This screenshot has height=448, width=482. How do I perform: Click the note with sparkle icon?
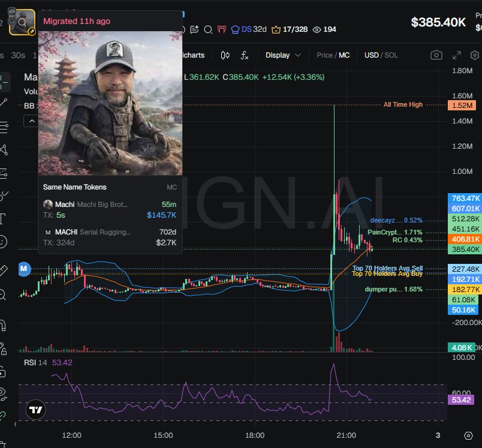[194, 29]
